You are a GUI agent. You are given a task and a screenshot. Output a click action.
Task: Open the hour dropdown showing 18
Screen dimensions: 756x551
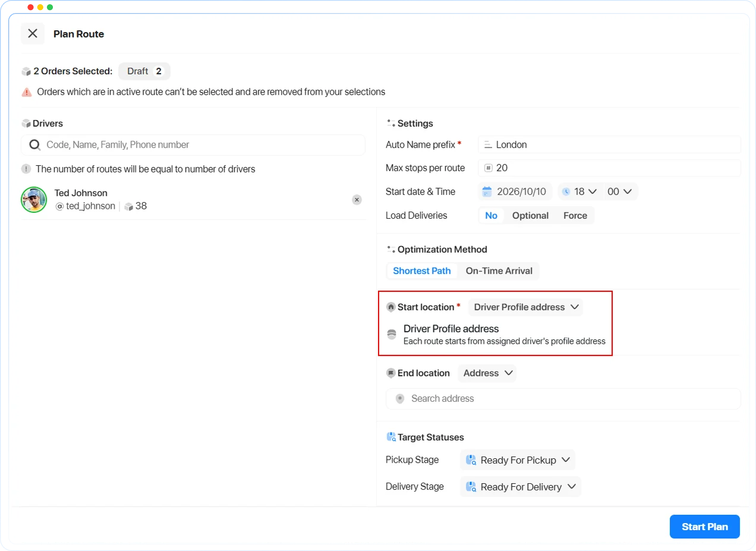click(580, 191)
